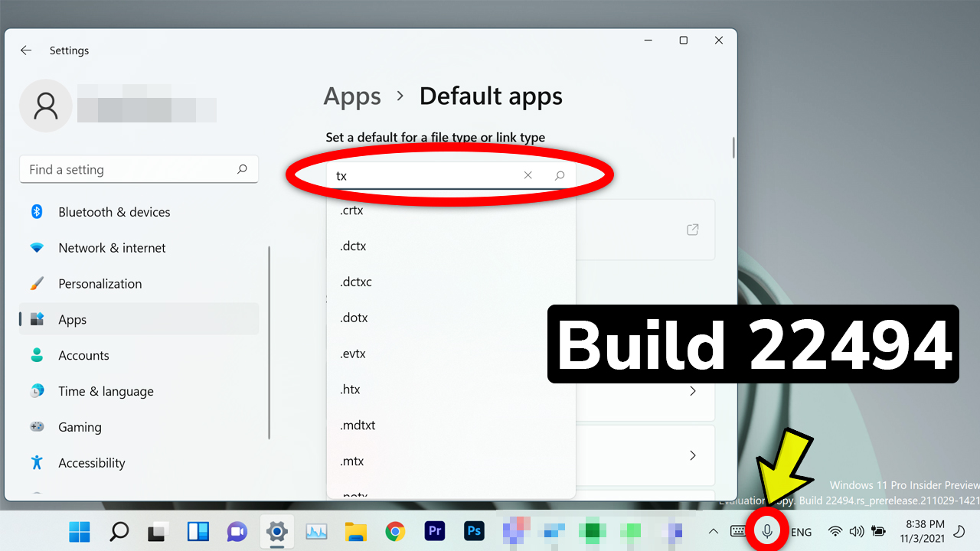Click the back arrow in Settings
Image resolution: width=980 pixels, height=551 pixels.
click(x=25, y=50)
